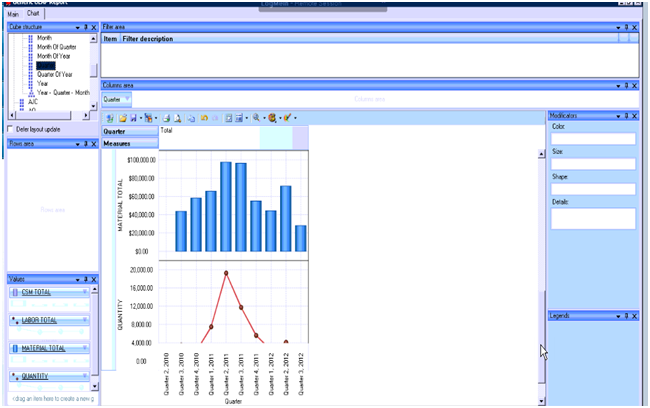
Task: Click the refresh data icon in chart toolbar
Action: pyautogui.click(x=110, y=119)
